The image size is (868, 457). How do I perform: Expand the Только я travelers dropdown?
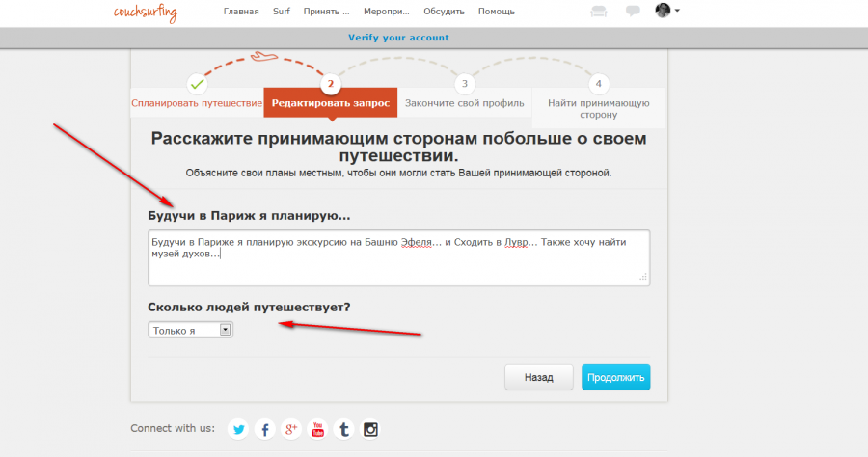pos(190,331)
